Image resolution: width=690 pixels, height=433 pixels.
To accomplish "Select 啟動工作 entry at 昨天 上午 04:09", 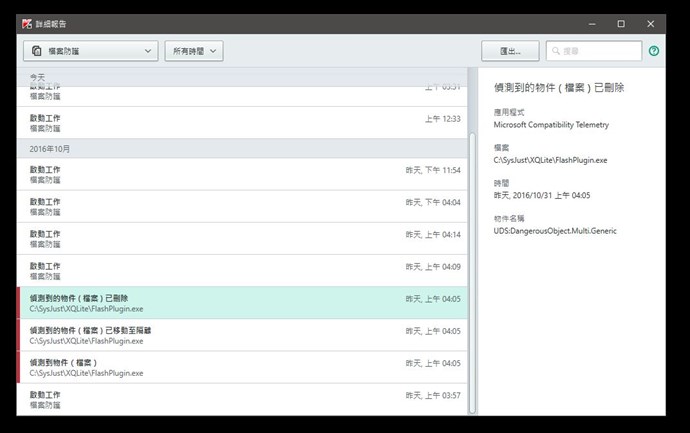I will 240,271.
